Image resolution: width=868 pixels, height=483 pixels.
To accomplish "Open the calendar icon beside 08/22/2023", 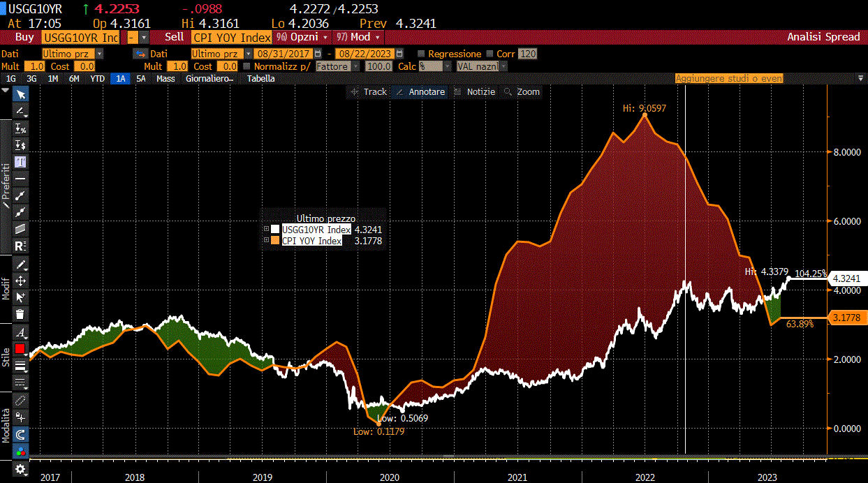I will 399,54.
